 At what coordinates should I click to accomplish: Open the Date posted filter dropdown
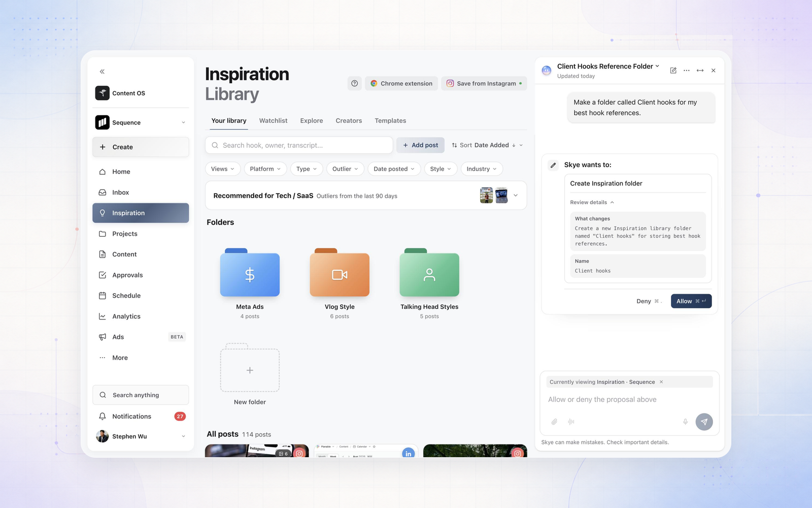[394, 169]
